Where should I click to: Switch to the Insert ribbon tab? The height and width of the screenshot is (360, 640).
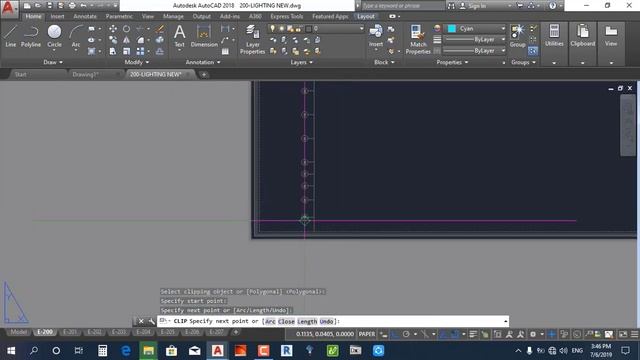[57, 16]
